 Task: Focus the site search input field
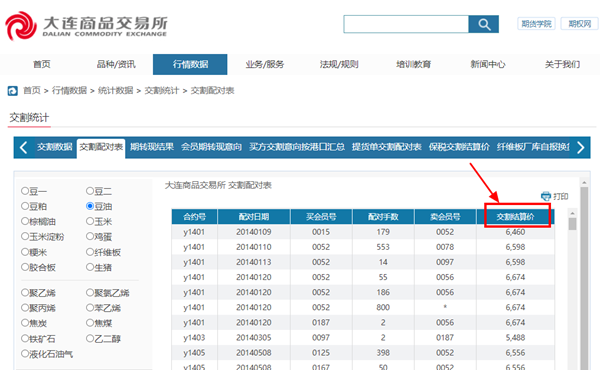point(406,24)
